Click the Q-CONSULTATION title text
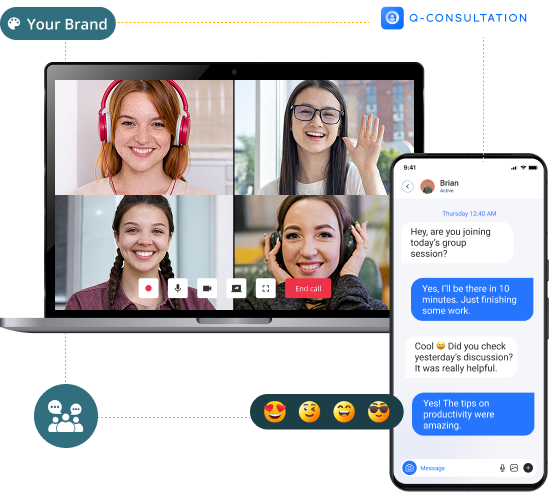 pyautogui.click(x=469, y=18)
